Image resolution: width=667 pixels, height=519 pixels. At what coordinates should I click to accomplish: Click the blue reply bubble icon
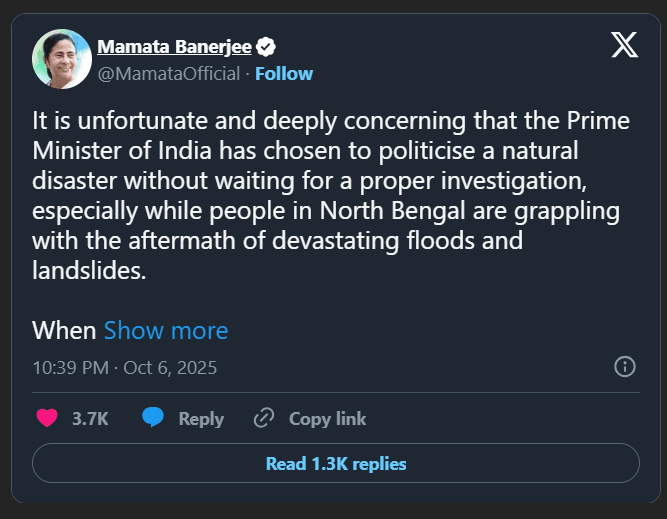[x=152, y=419]
